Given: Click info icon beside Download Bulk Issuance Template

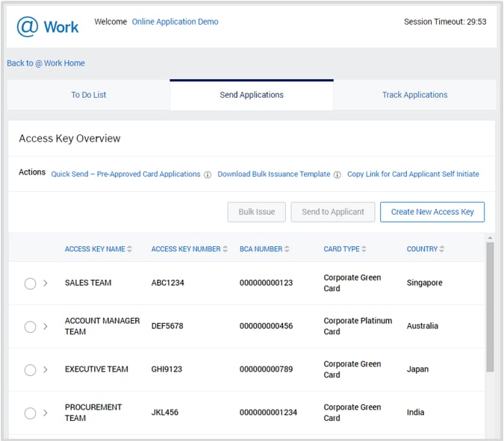Looking at the screenshot, I should pos(337,175).
